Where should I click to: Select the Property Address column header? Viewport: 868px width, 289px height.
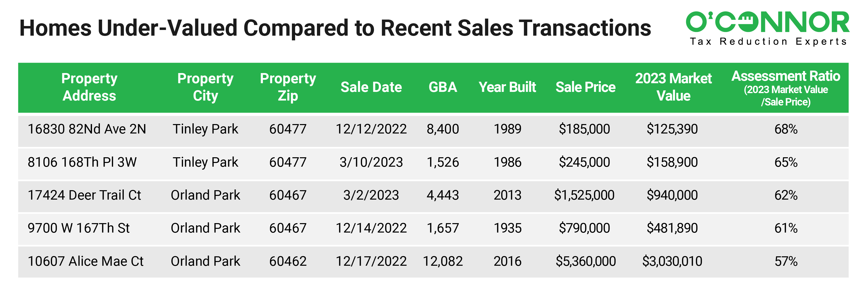point(89,87)
